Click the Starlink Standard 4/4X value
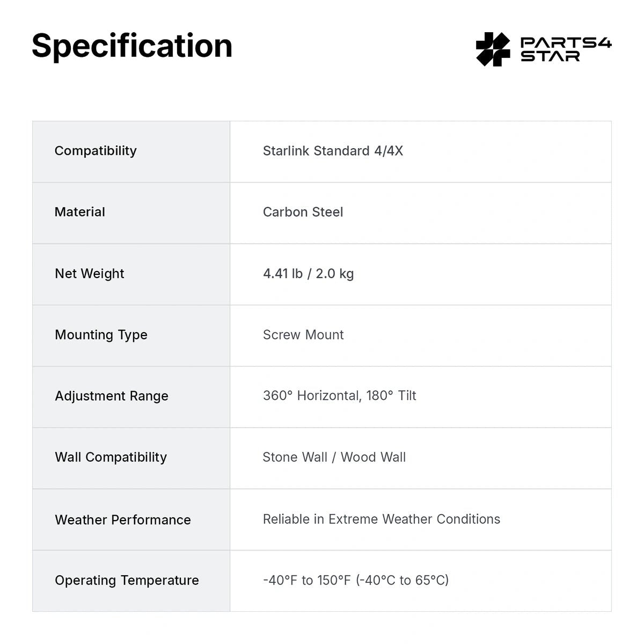Image resolution: width=644 pixels, height=644 pixels. coord(333,151)
